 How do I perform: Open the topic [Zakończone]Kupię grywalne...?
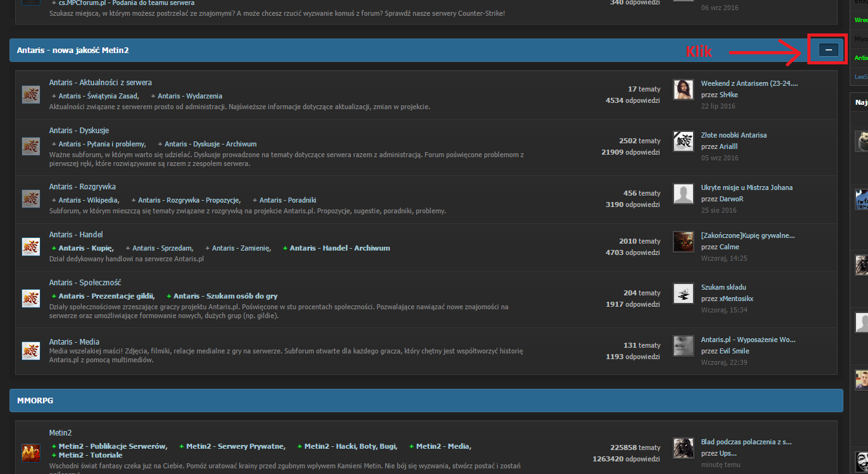point(748,235)
